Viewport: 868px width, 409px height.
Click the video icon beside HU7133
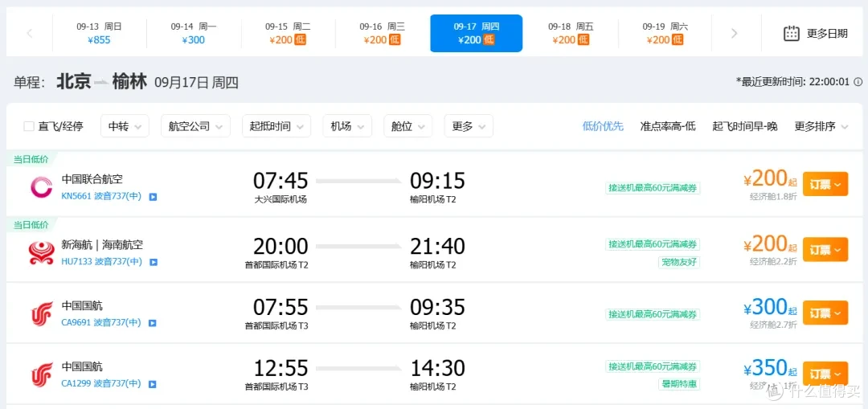coord(154,262)
